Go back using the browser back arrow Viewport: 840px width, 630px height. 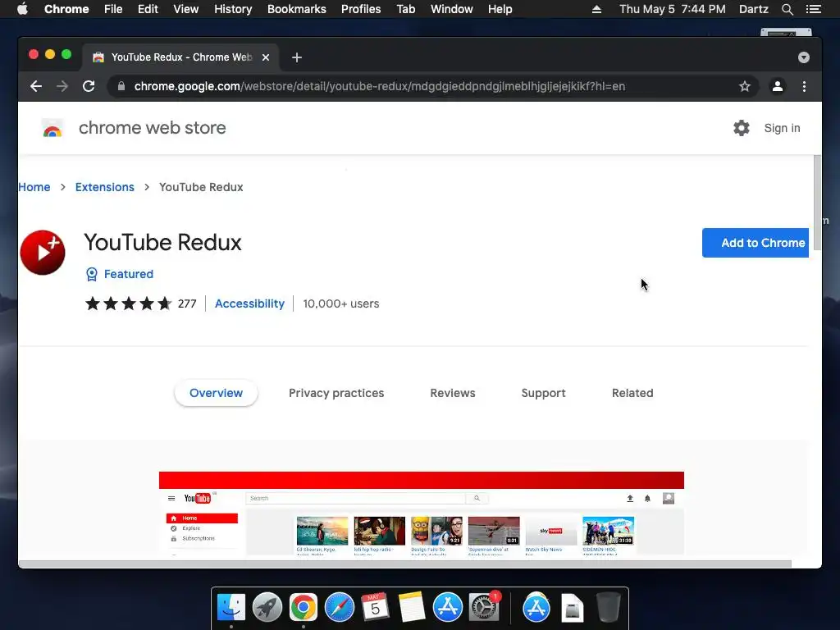tap(36, 86)
